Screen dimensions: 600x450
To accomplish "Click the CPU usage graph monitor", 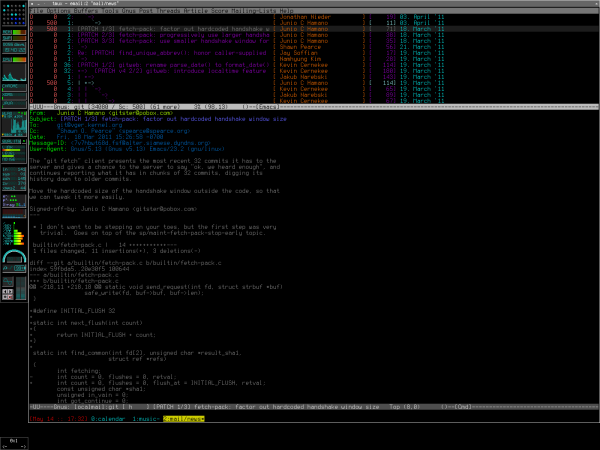I will pos(14,72).
